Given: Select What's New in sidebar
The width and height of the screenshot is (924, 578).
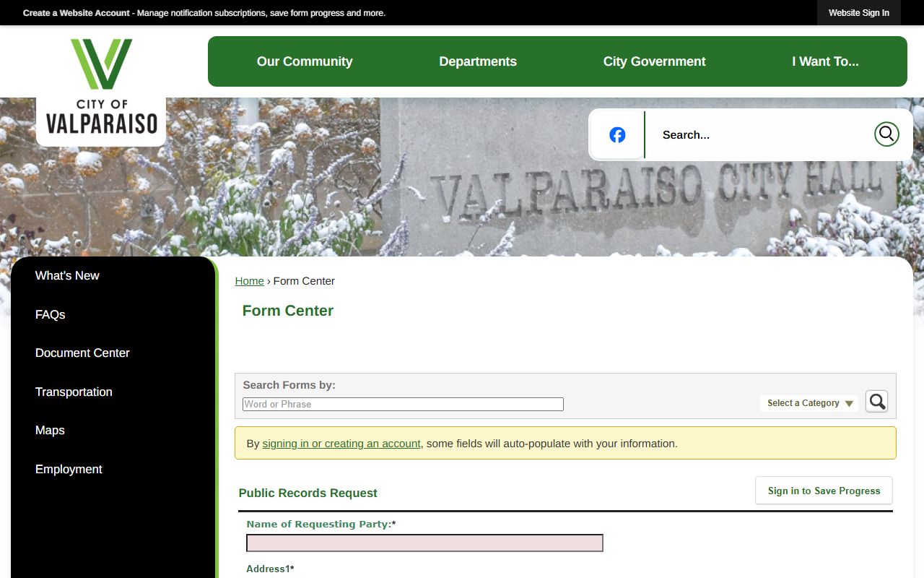Looking at the screenshot, I should 67,275.
